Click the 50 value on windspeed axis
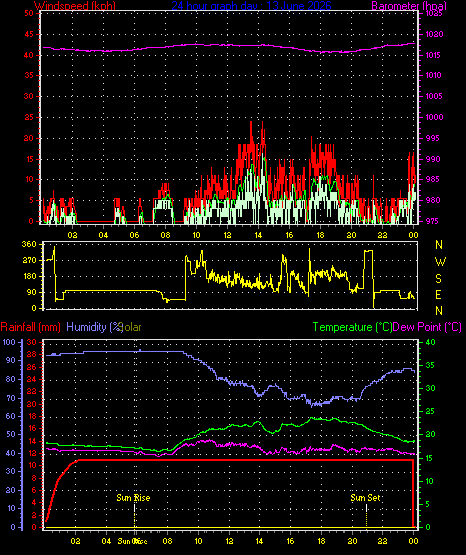The height and width of the screenshot is (555, 466). click(x=29, y=13)
